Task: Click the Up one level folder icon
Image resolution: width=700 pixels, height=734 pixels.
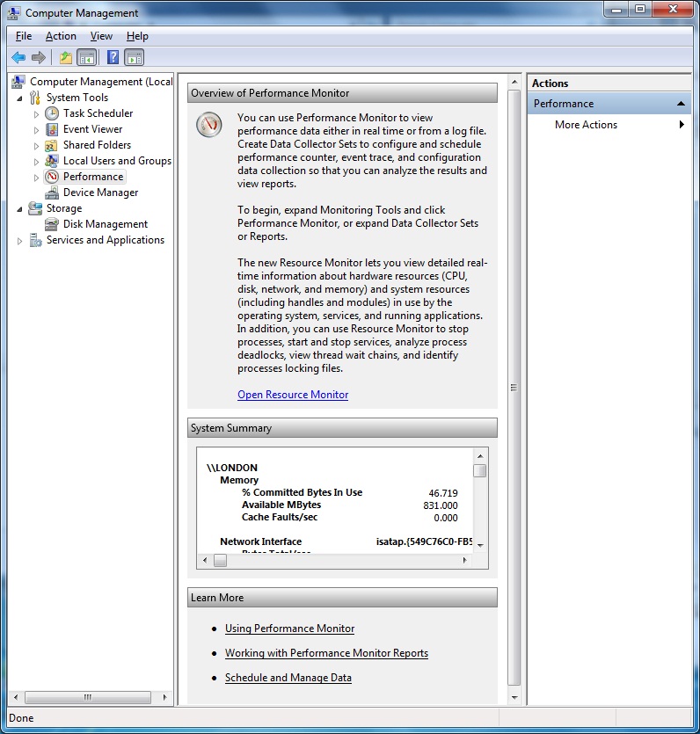Action: [x=66, y=58]
